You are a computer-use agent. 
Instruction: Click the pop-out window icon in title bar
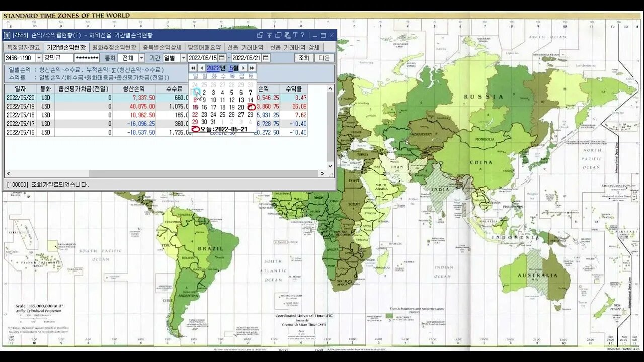(260, 35)
